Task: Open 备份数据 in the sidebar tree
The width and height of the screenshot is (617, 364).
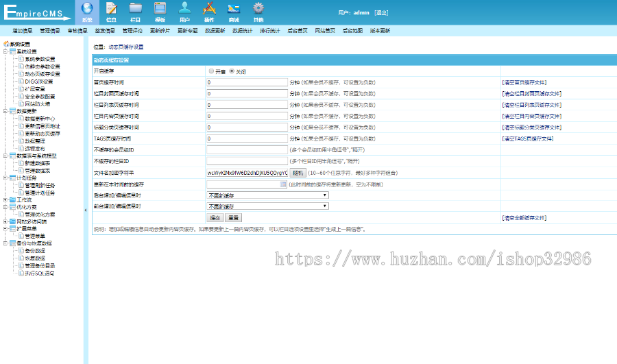Action: [35, 250]
